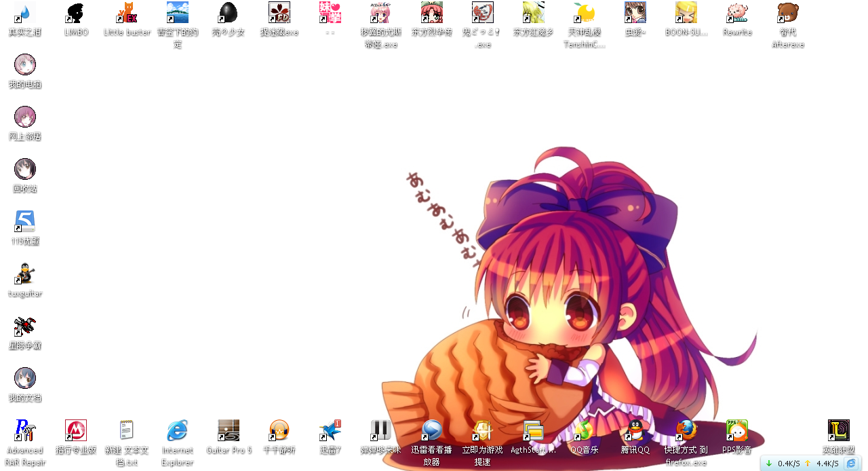Image resolution: width=868 pixels, height=471 pixels.
Task: Launch the LIMBO game shortcut
Action: click(76, 12)
